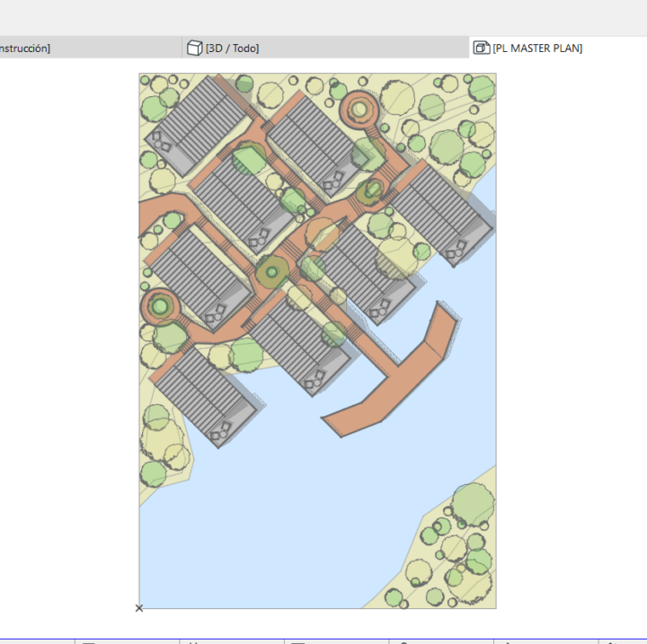Click the green roundabout in the plan center
The image size is (647, 644).
272,272
